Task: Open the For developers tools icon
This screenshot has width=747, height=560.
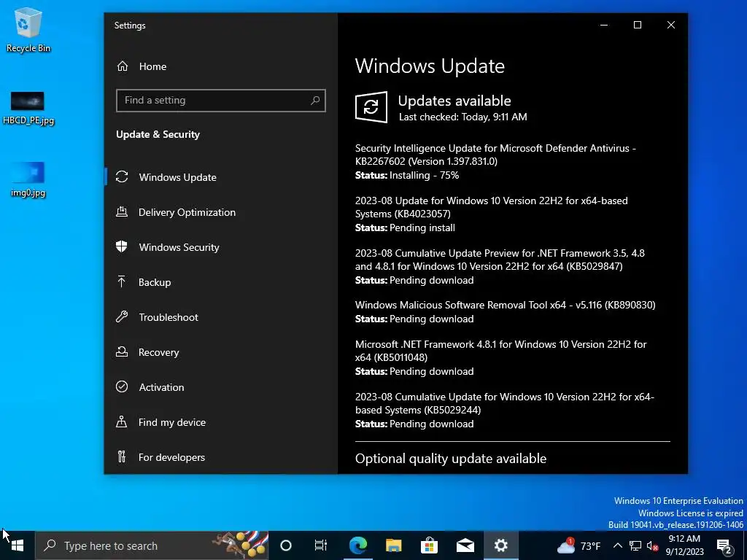Action: pos(122,456)
